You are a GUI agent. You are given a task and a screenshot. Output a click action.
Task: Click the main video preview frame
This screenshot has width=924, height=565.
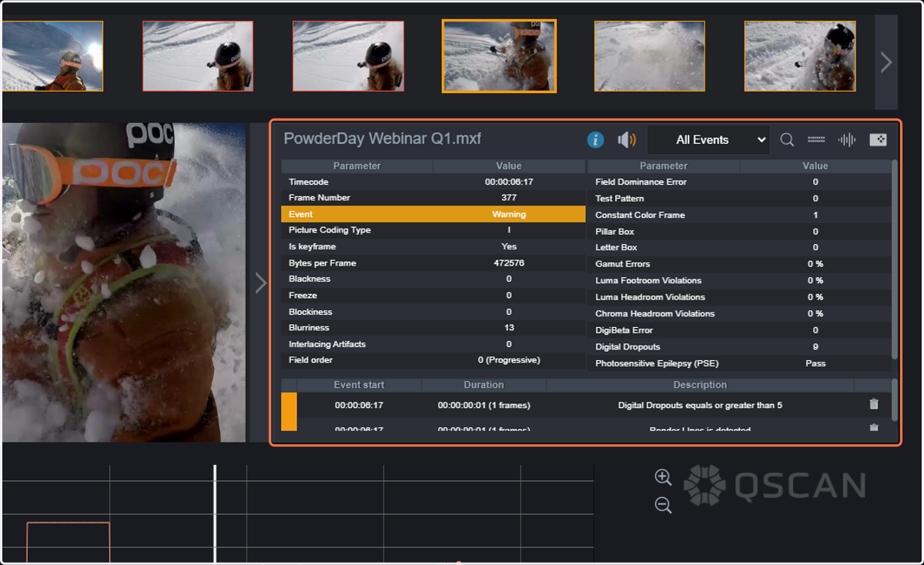124,282
